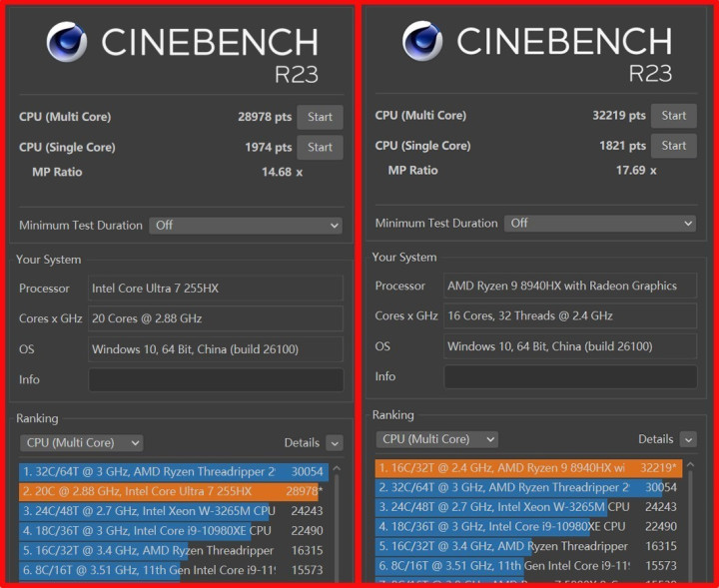Click the 1821 pts single core score
This screenshot has height=588, width=719.
click(623, 146)
